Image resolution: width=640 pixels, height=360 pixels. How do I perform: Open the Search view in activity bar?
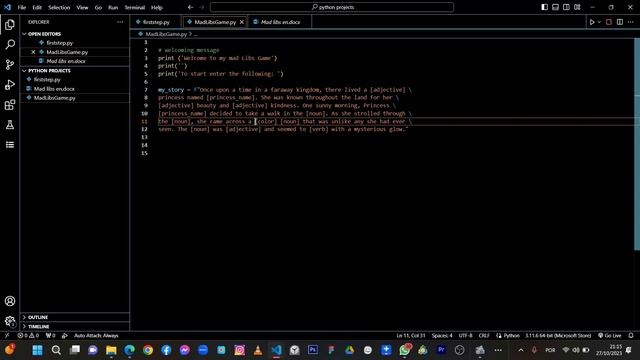(x=10, y=44)
